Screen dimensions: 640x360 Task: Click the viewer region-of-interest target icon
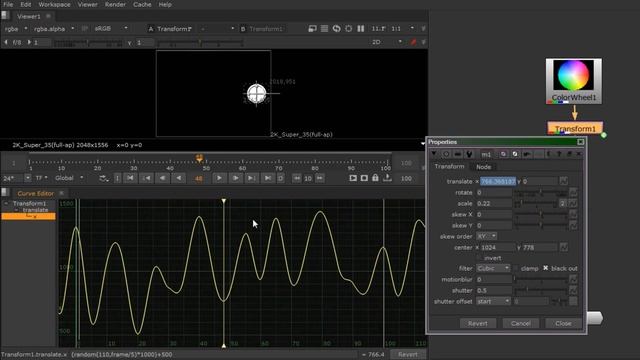349,29
